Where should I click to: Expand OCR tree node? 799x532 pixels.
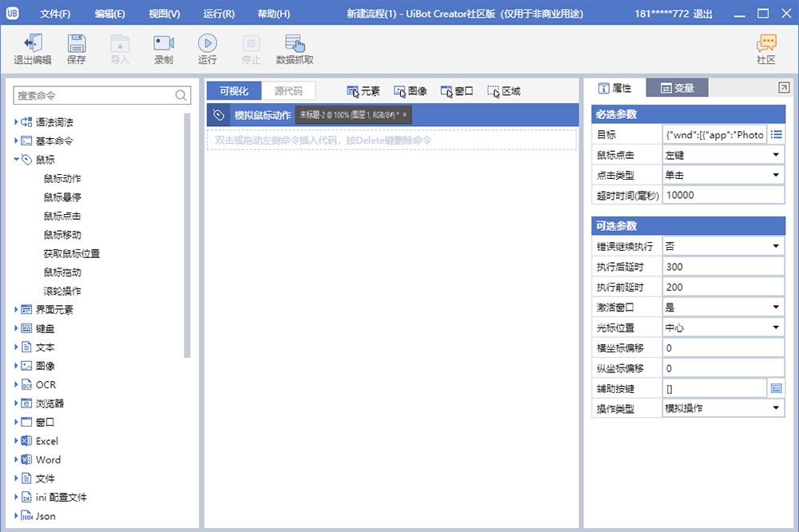tap(16, 385)
